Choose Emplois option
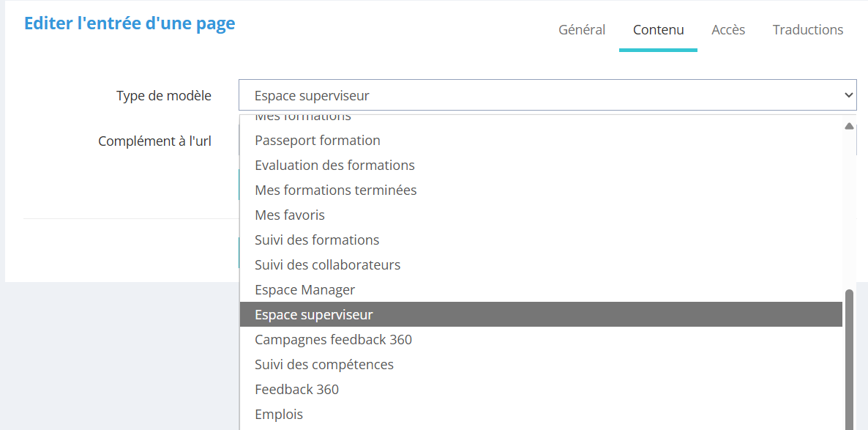Screen dimensions: 868x430 coord(279,415)
